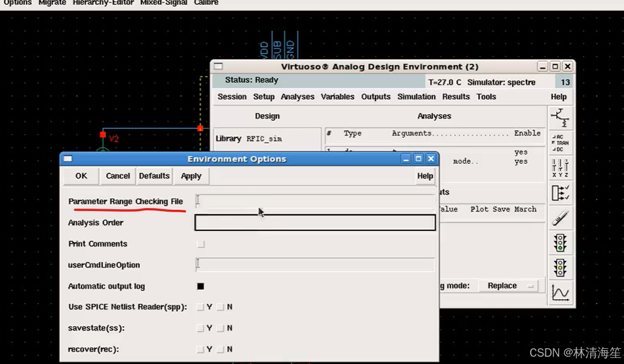Viewport: 624px width, 364px height.
Task: Click Help button in Environment Options
Action: pos(425,175)
